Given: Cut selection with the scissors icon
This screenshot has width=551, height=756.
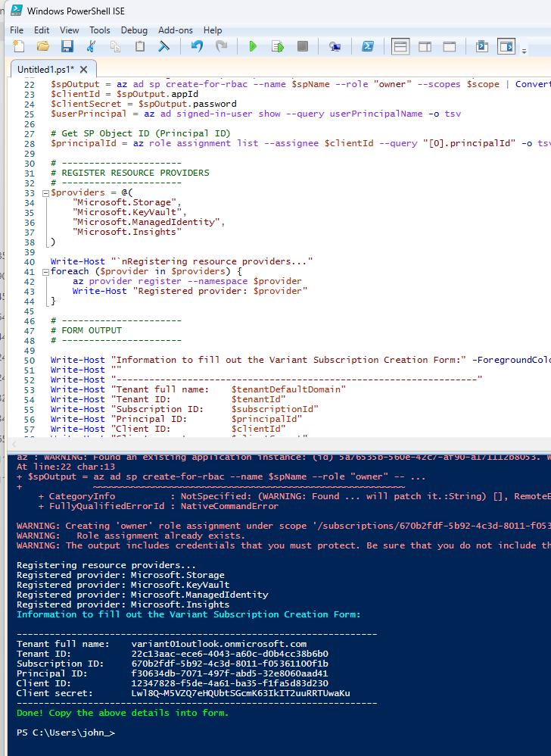Looking at the screenshot, I should (91, 46).
